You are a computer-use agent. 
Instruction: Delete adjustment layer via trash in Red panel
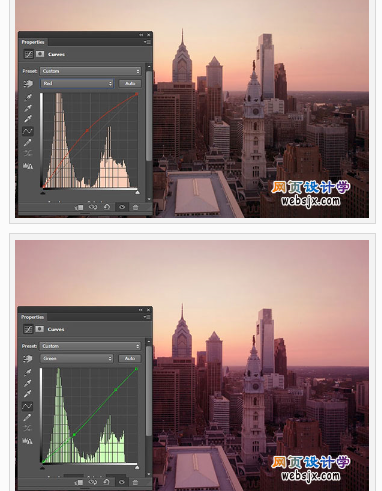point(135,207)
